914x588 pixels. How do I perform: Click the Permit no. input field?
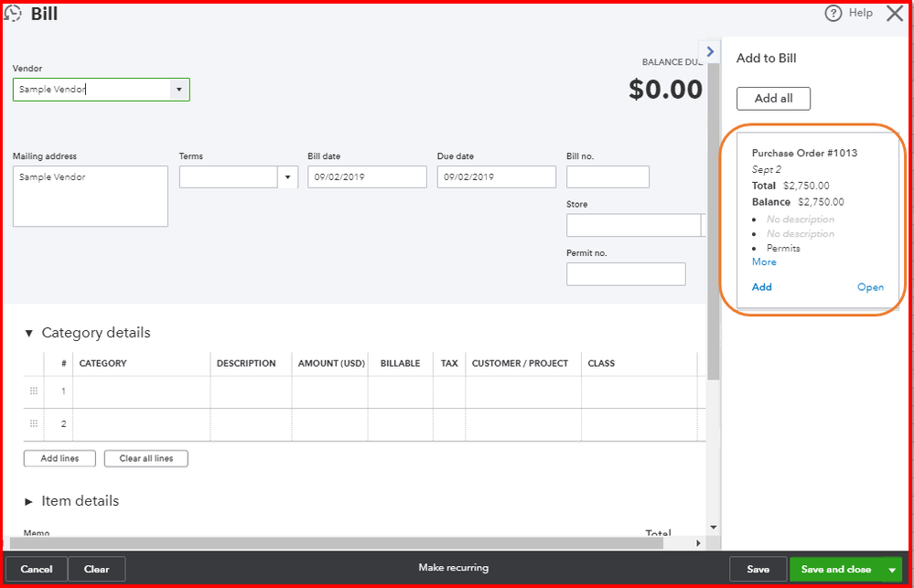[626, 274]
